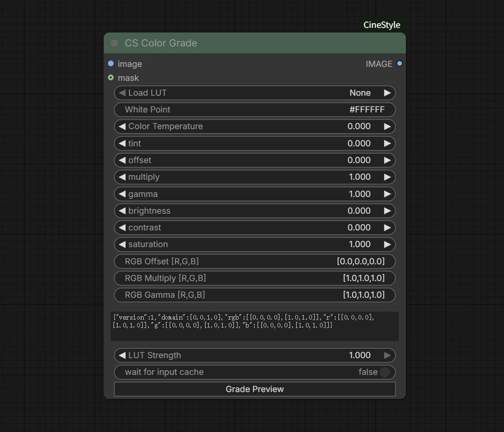504x432 pixels.
Task: Click the saturation value 1.000
Action: pos(360,244)
